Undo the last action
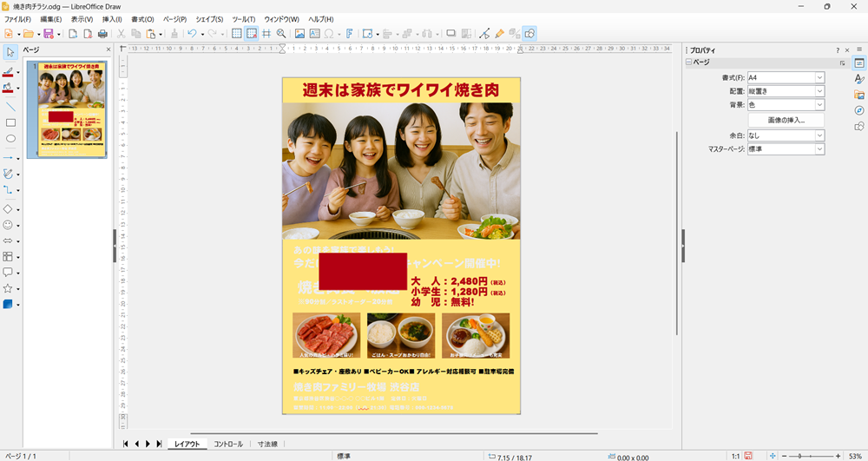 192,34
